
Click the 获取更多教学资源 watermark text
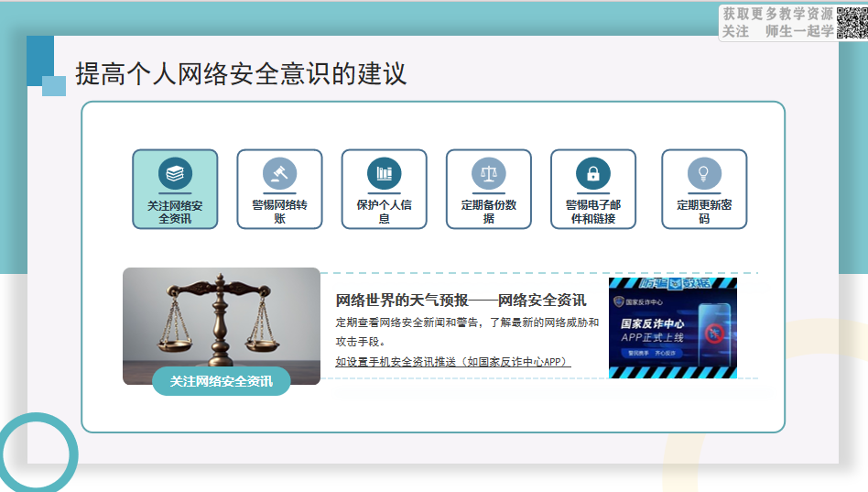[777, 14]
